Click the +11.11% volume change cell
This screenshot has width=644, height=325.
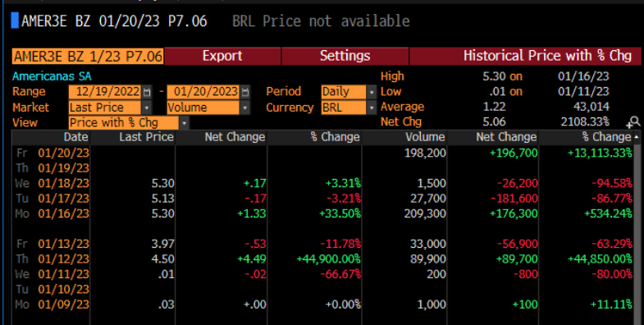(611, 304)
